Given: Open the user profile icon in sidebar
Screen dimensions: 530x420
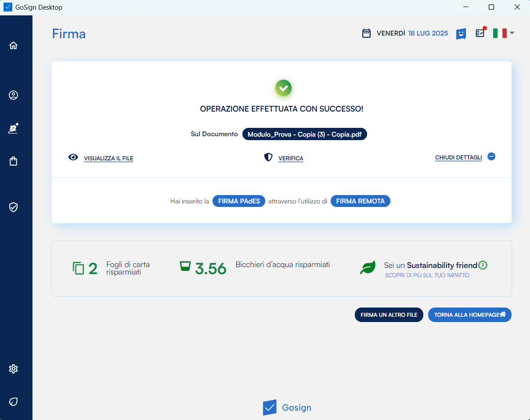Looking at the screenshot, I should pyautogui.click(x=14, y=95).
